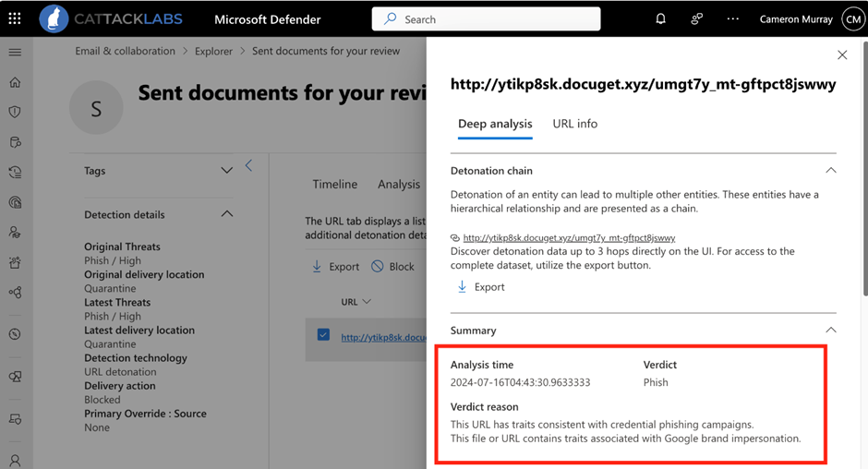
Task: Open the URL column sort dropdown
Action: pos(367,302)
